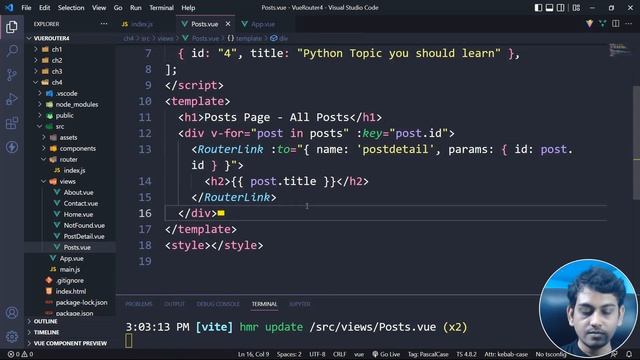Image resolution: width=640 pixels, height=360 pixels.
Task: Select the Terminal panel tab
Action: [x=264, y=304]
